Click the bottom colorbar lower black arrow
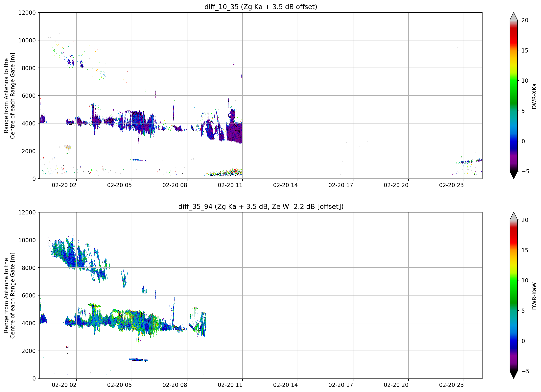 [x=514, y=375]
